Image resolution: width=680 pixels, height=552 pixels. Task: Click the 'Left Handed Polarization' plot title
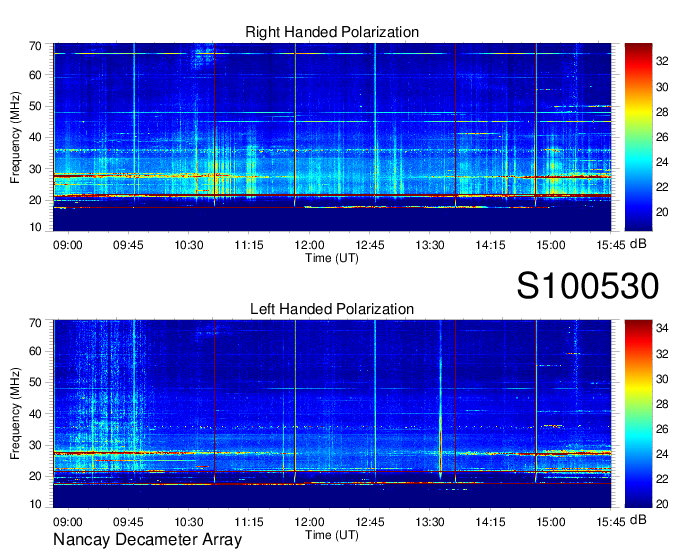(332, 309)
